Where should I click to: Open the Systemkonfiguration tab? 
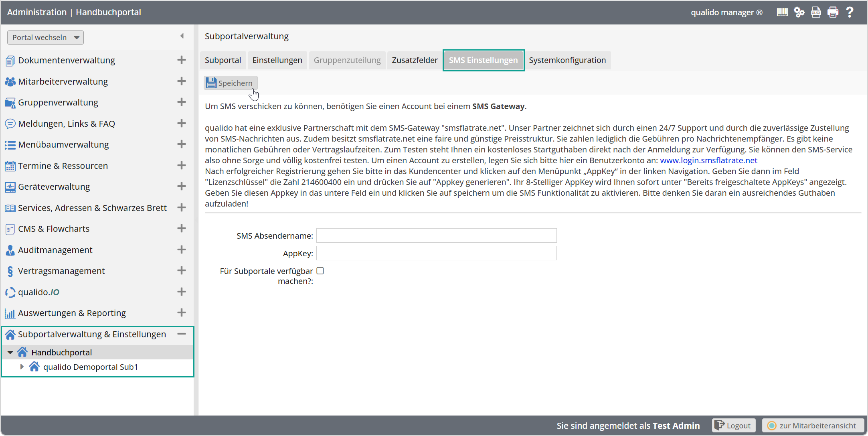567,60
